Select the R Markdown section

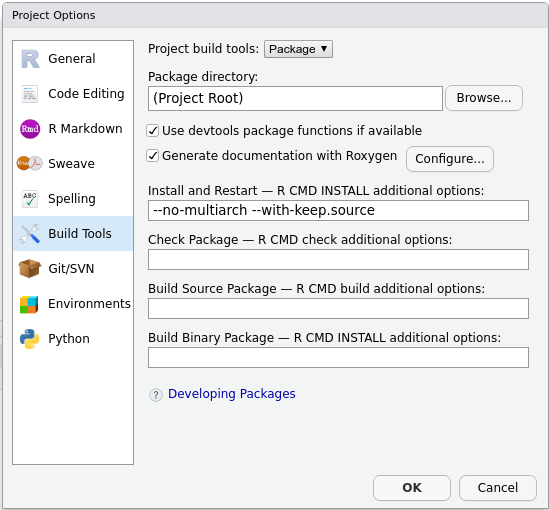pyautogui.click(x=73, y=128)
